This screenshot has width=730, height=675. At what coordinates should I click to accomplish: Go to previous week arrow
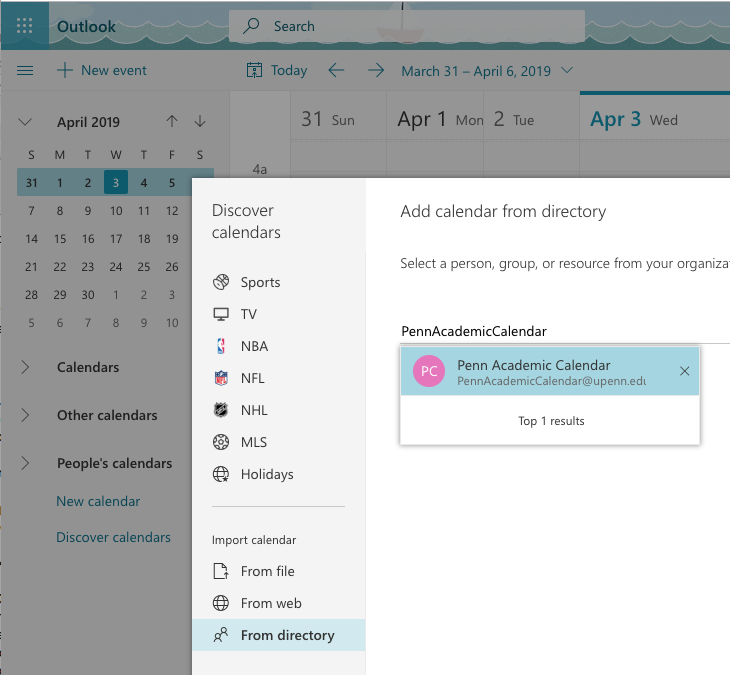(336, 70)
